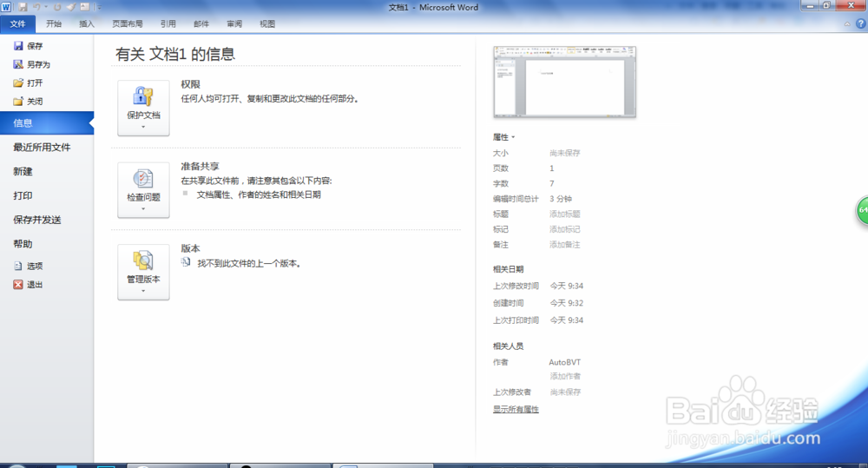Click the 另存为 icon in sidebar
This screenshot has height=468, width=868.
(x=18, y=64)
